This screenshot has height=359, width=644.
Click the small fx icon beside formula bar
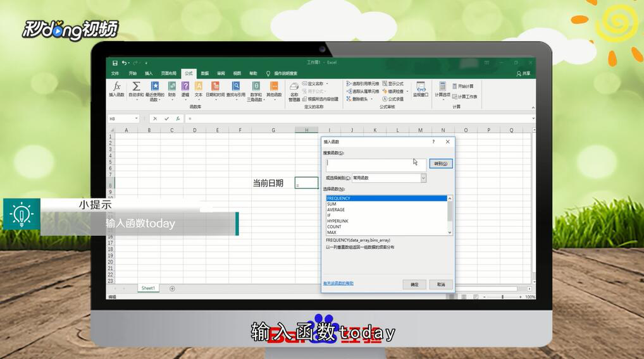click(178, 119)
